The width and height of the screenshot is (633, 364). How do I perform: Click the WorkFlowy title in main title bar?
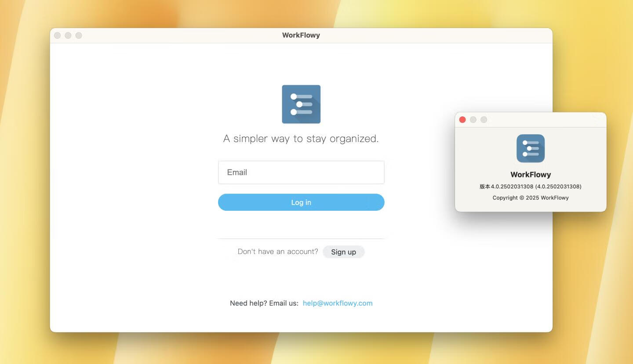click(301, 35)
